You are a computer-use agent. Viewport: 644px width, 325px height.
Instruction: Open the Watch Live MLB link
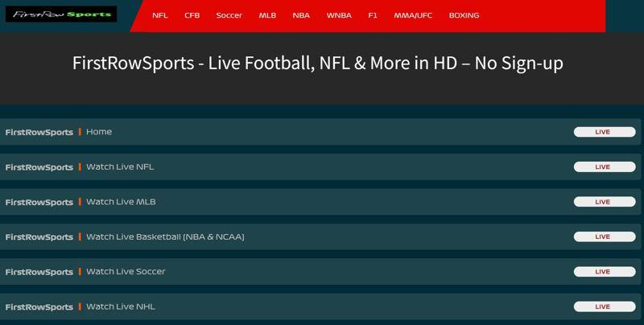(121, 201)
